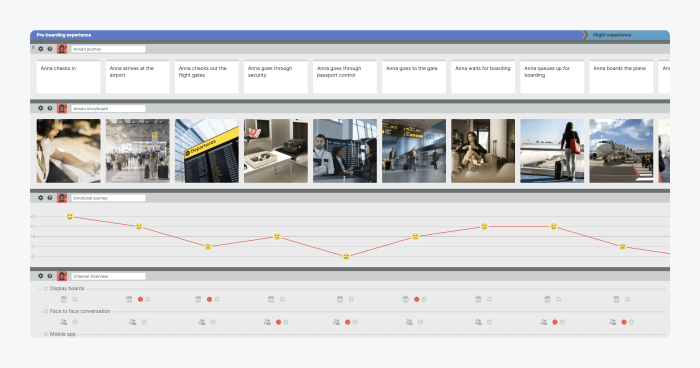
Task: Click sad emoji for 'Anna boards the plane'
Action: pos(622,246)
